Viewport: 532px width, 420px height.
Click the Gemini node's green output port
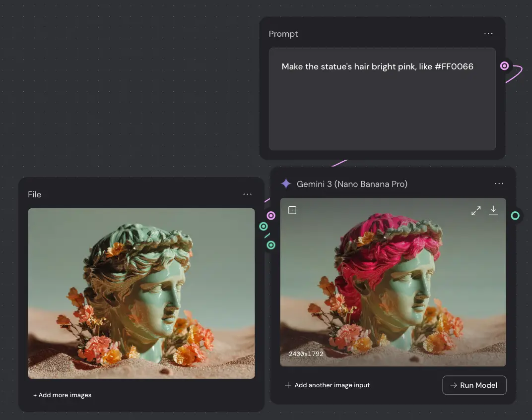click(x=515, y=216)
